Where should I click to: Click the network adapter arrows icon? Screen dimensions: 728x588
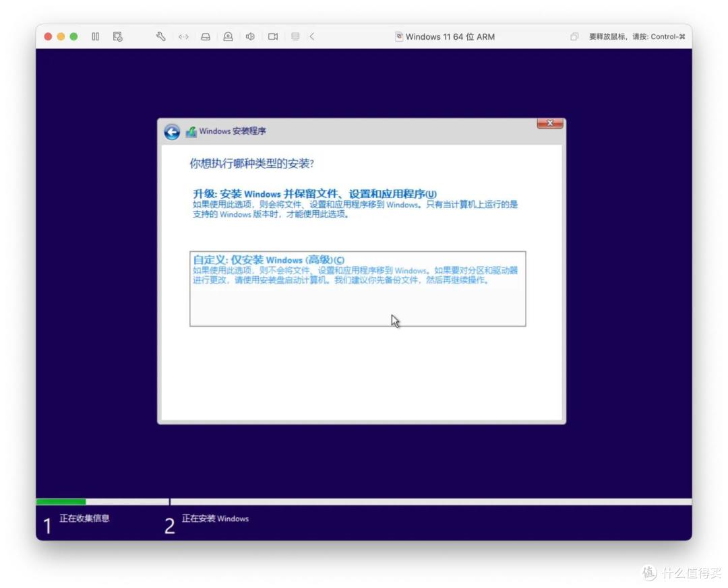coord(183,36)
